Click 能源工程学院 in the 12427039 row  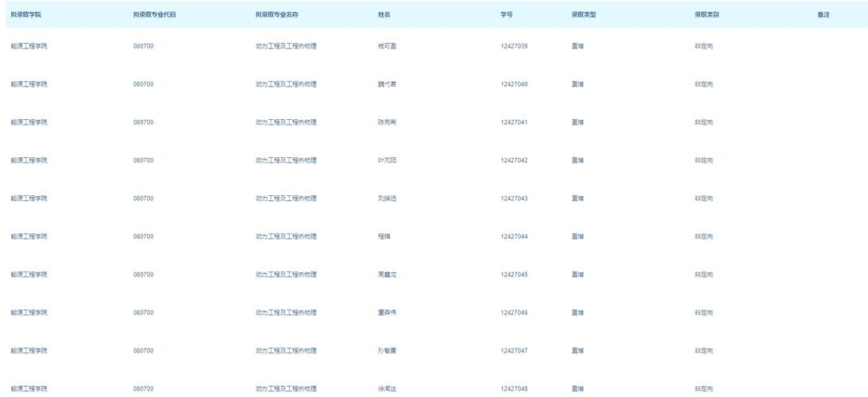[29, 47]
